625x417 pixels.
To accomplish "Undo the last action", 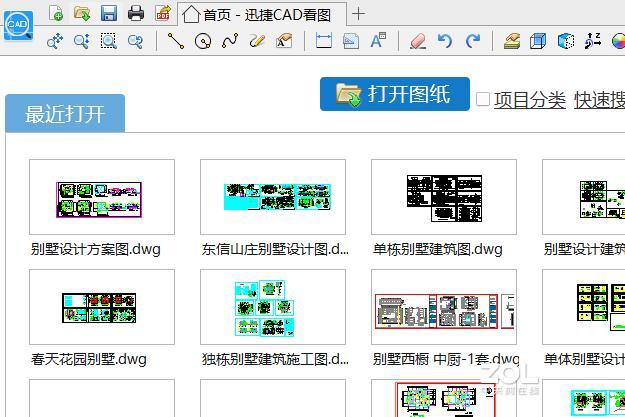I will point(445,41).
